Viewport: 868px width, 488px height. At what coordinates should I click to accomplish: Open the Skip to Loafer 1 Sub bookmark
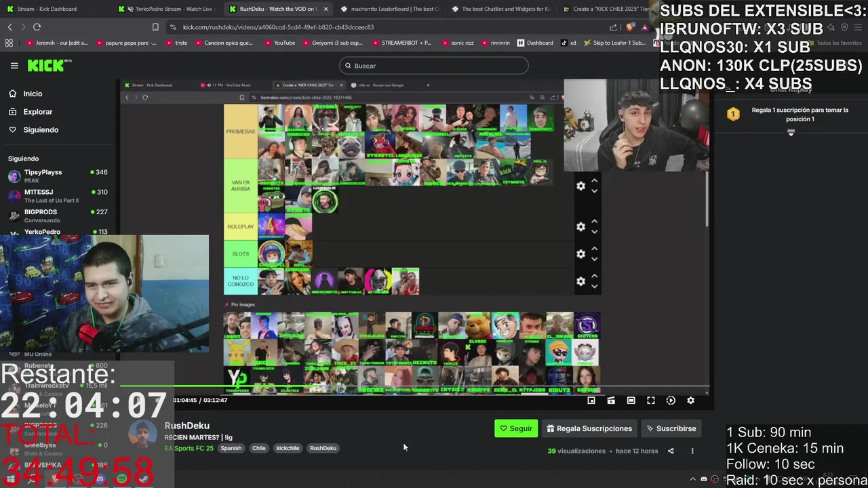(614, 43)
